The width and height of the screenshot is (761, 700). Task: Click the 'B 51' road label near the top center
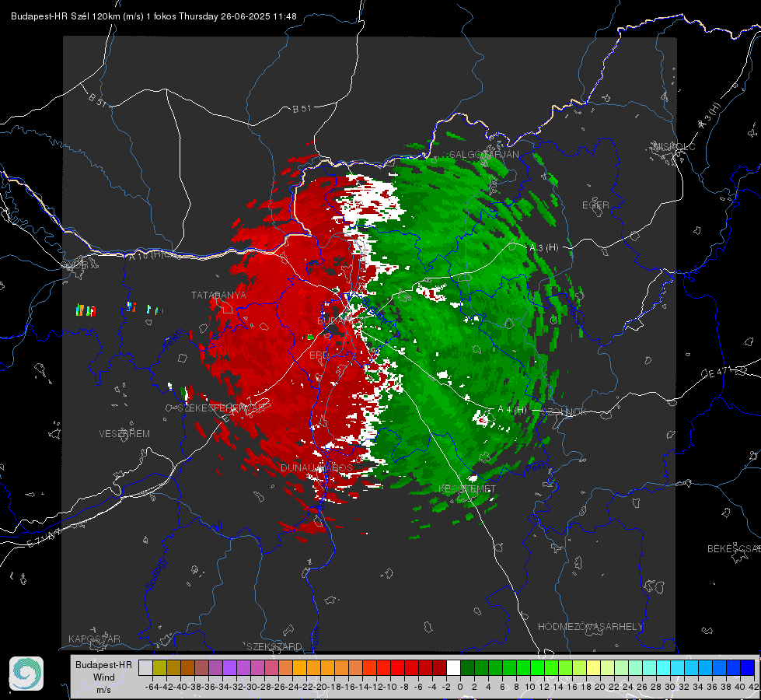[x=302, y=109]
